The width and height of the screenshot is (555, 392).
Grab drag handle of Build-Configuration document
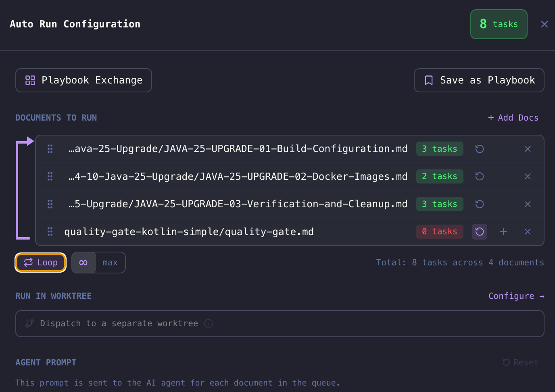pyautogui.click(x=50, y=149)
